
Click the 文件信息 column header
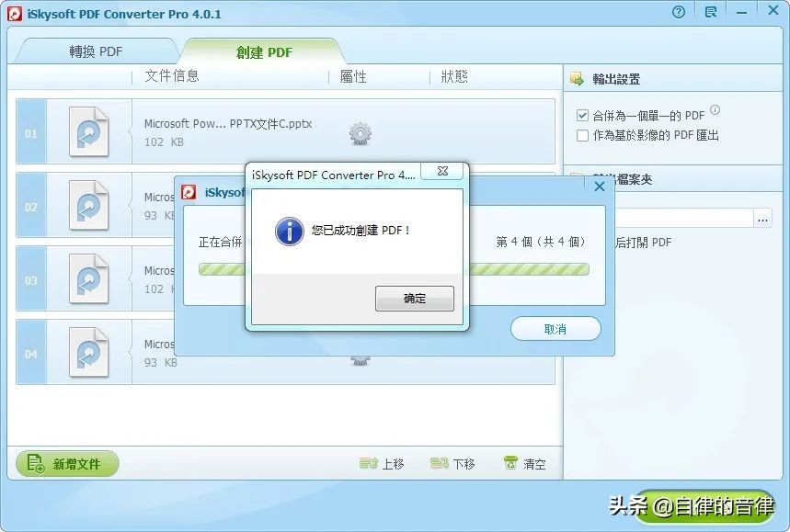point(172,76)
